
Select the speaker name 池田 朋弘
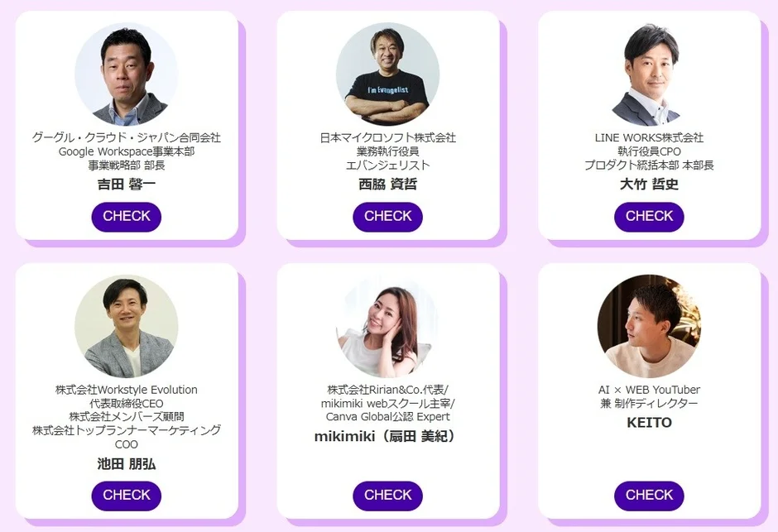click(126, 463)
